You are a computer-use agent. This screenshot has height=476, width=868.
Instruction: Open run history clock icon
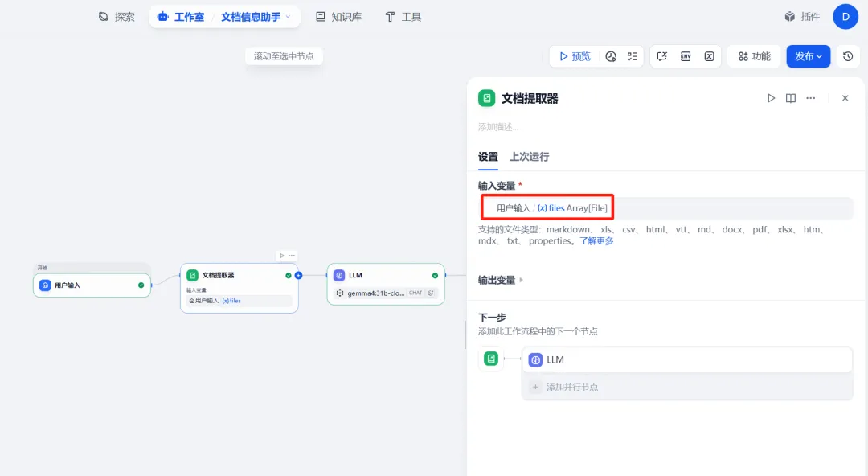tap(611, 56)
